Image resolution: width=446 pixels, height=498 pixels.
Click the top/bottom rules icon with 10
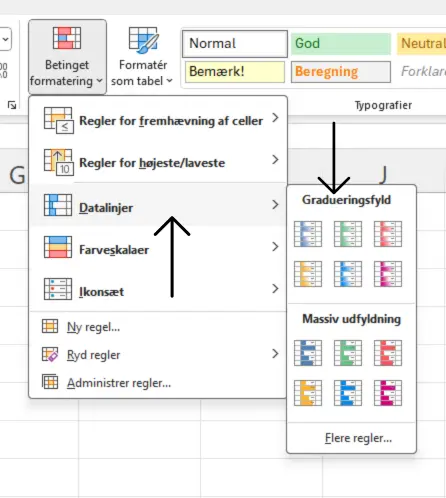[58, 162]
